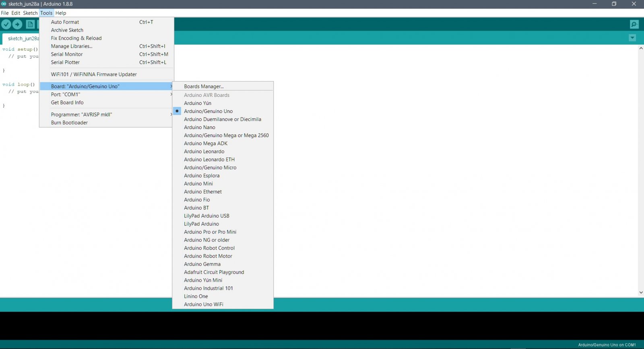
Task: Select Fix Encoding & Reload
Action: click(x=106, y=38)
